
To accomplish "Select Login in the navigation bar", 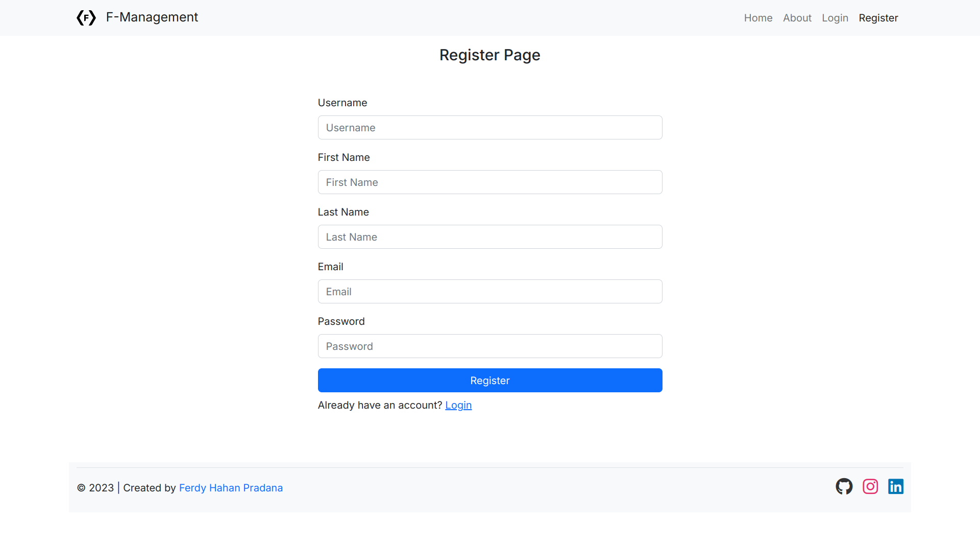I will (x=835, y=18).
